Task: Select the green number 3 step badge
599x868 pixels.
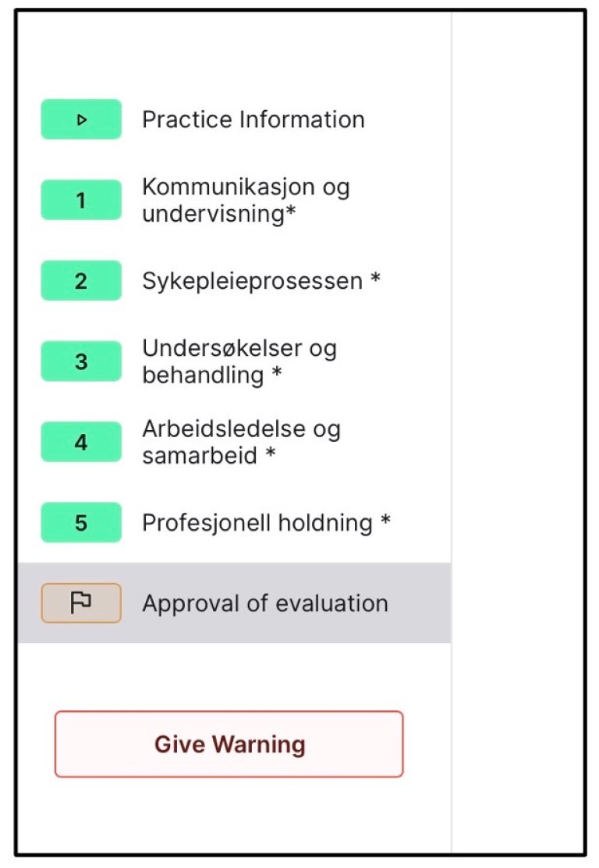Action: pos(81,361)
